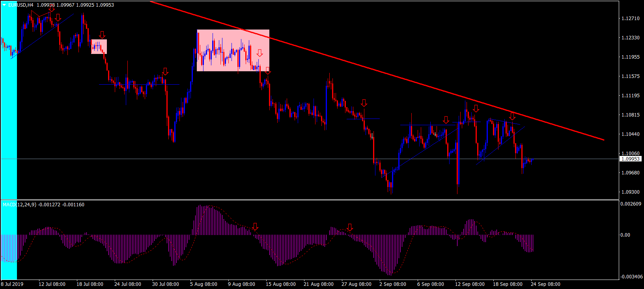
Task: Click the 27 Aug 08:00 time label
Action: 357,284
